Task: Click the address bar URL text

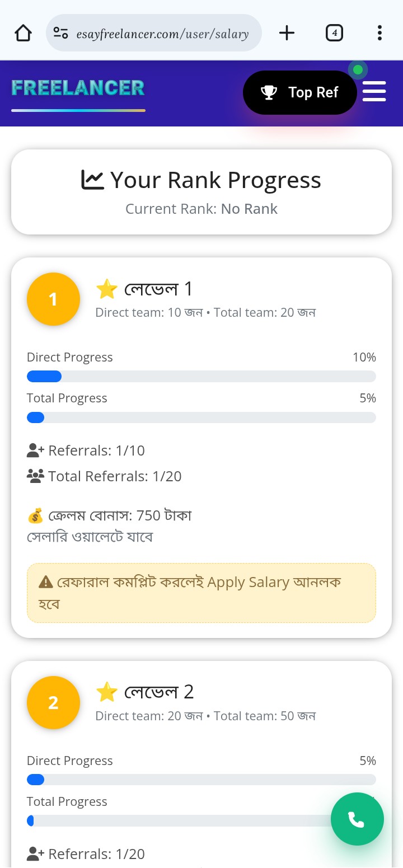Action: (162, 34)
